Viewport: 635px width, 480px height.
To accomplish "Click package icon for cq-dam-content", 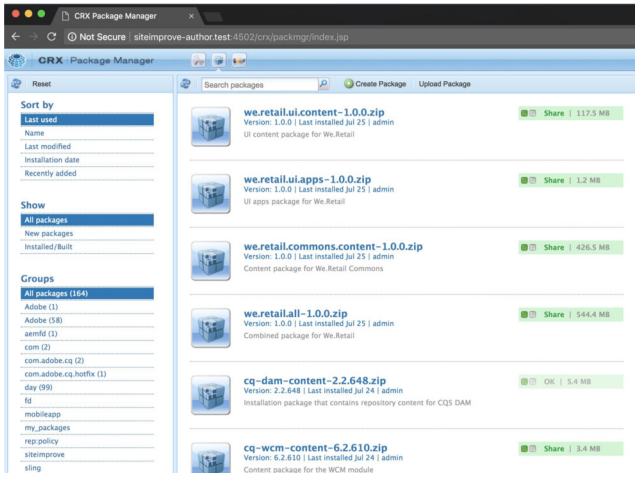I will tap(211, 395).
